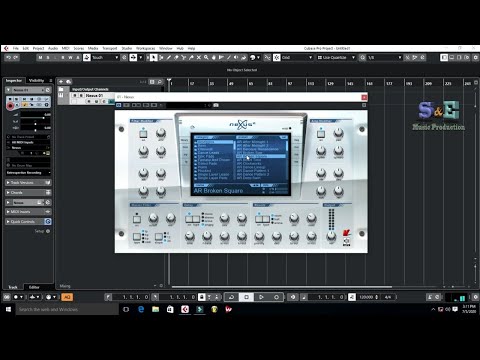Screen dimensions: 480x360
Task: Toggle left zone visibility in toolbar
Action: point(444,57)
